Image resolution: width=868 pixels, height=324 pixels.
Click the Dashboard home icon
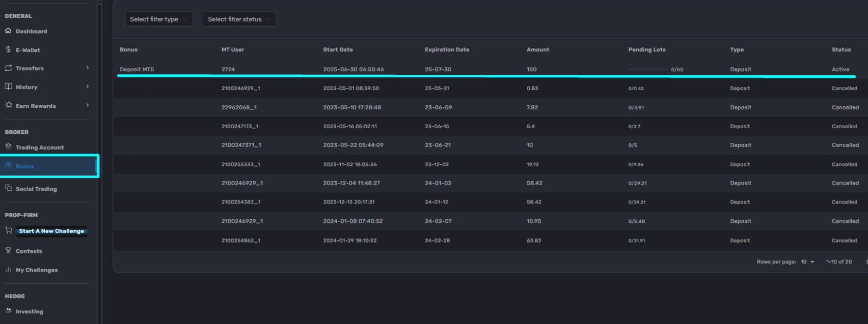coord(8,31)
